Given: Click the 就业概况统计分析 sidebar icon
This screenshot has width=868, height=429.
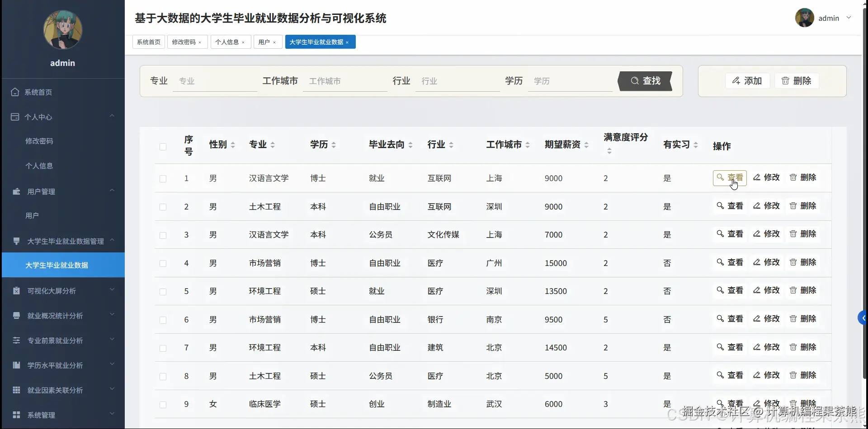Looking at the screenshot, I should pyautogui.click(x=16, y=316).
